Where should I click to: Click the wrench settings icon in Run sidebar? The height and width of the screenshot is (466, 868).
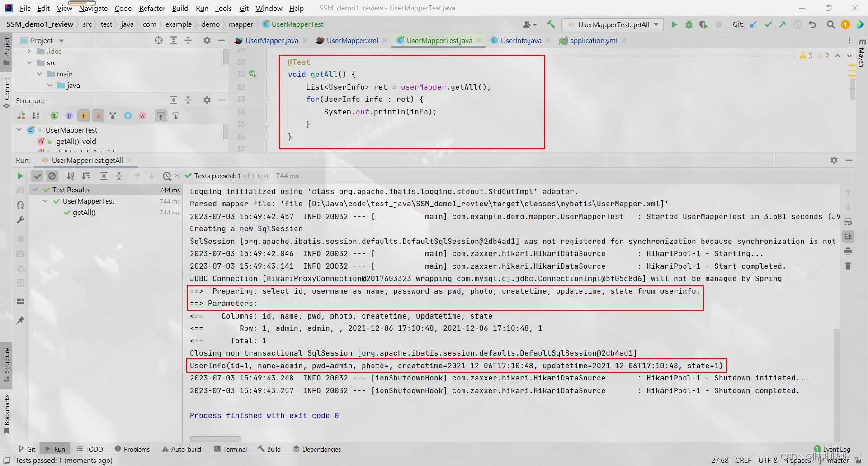(x=20, y=220)
